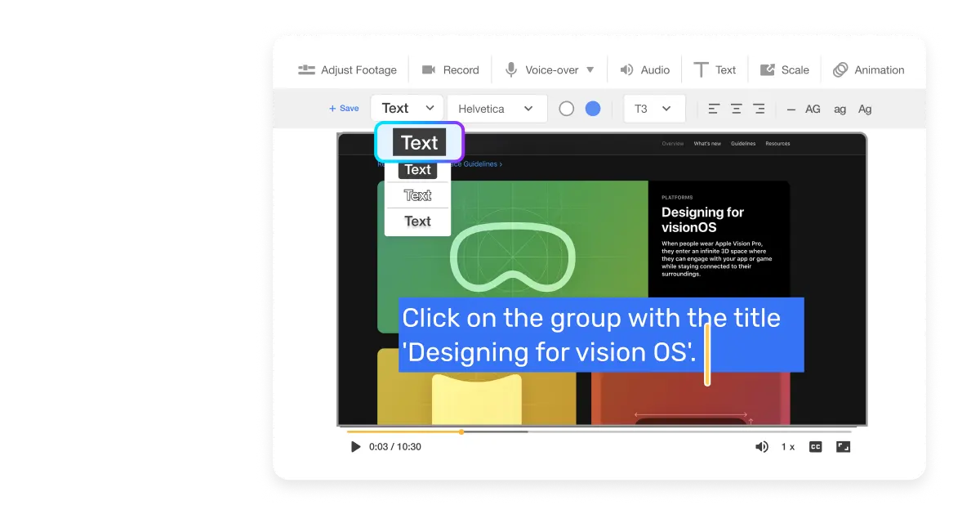Open the T3 text size dropdown

pos(653,108)
